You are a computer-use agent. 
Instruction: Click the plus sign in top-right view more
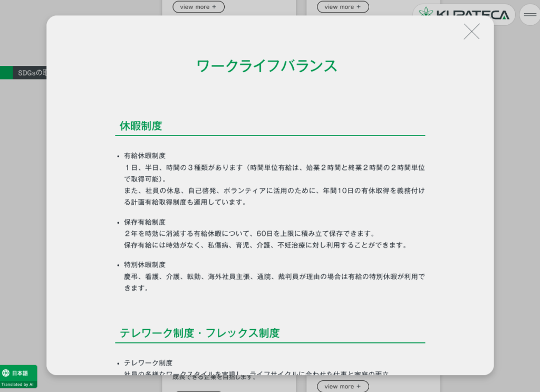click(x=359, y=7)
